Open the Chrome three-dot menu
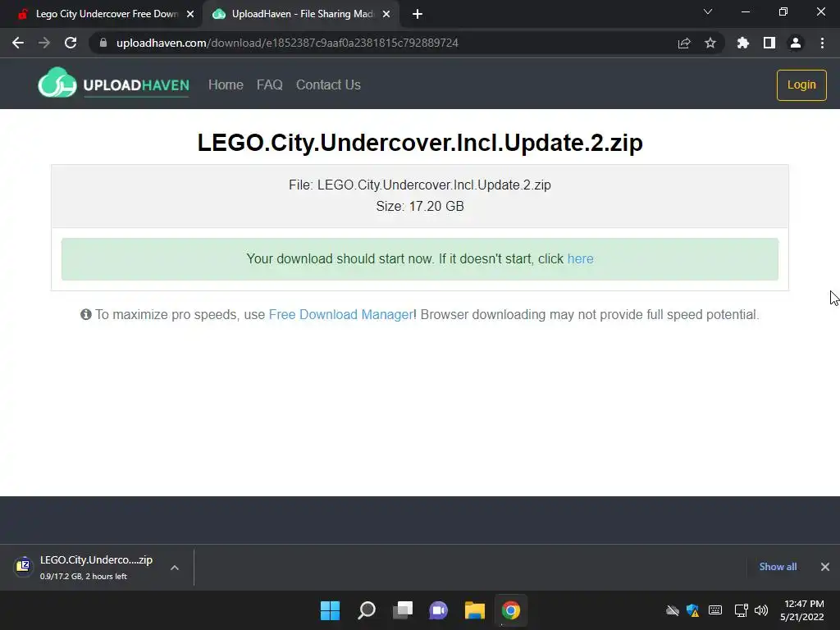 [x=822, y=43]
